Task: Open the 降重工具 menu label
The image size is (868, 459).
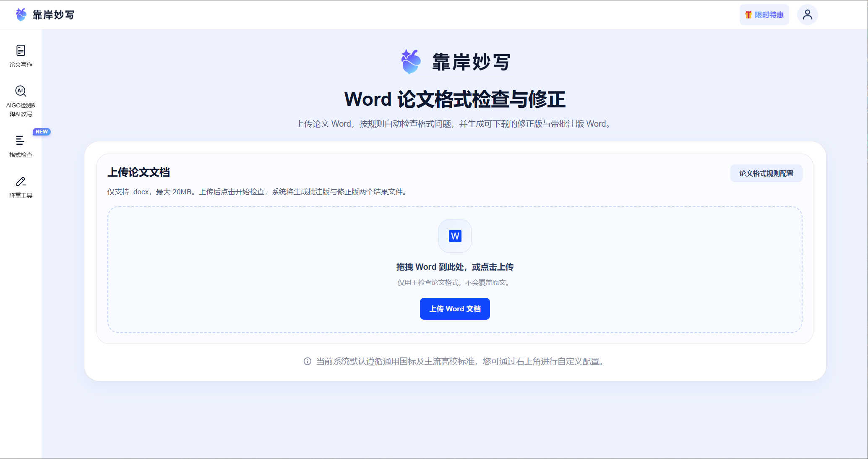Action: (21, 196)
